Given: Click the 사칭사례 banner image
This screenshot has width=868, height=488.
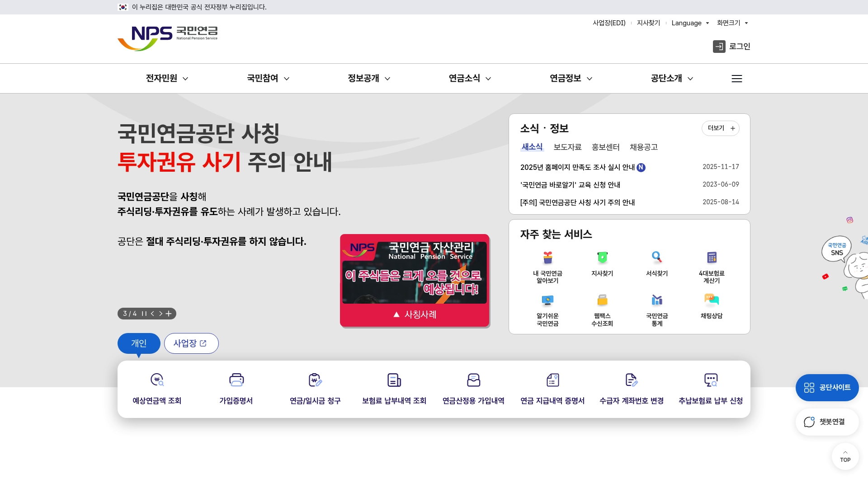Looking at the screenshot, I should click(415, 281).
